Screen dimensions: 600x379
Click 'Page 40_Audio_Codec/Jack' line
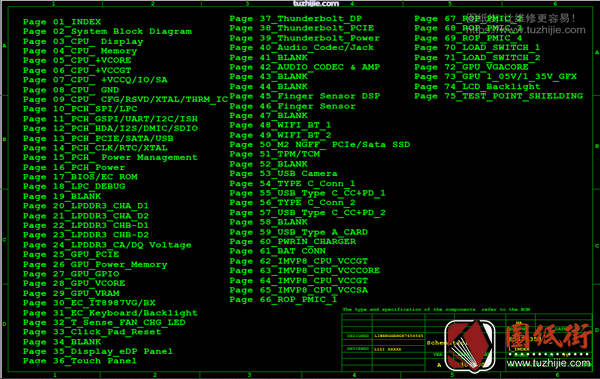tap(302, 48)
